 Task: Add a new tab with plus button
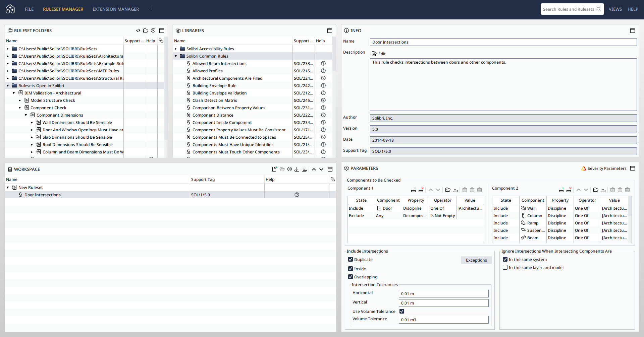151,9
